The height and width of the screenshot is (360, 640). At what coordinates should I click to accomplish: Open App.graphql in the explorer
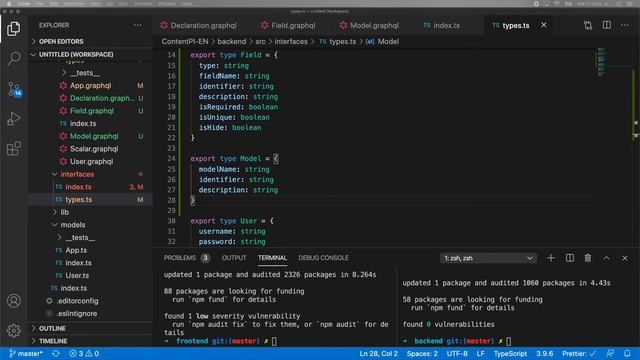click(90, 85)
